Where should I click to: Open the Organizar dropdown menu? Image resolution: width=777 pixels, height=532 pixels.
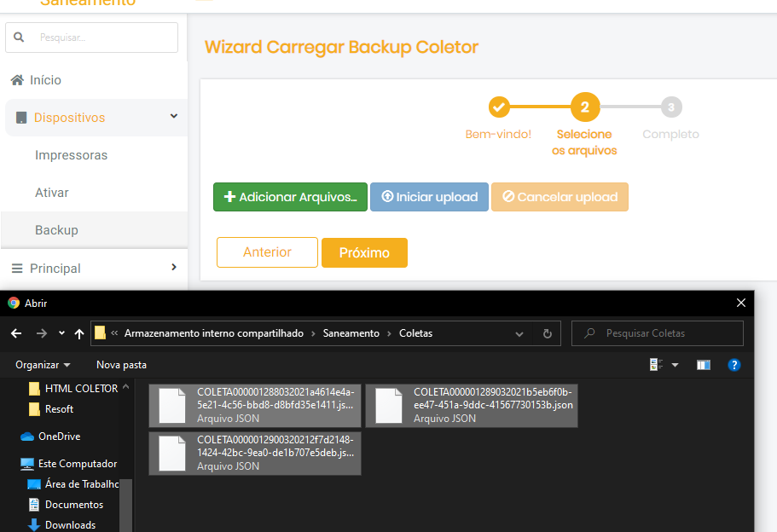43,365
